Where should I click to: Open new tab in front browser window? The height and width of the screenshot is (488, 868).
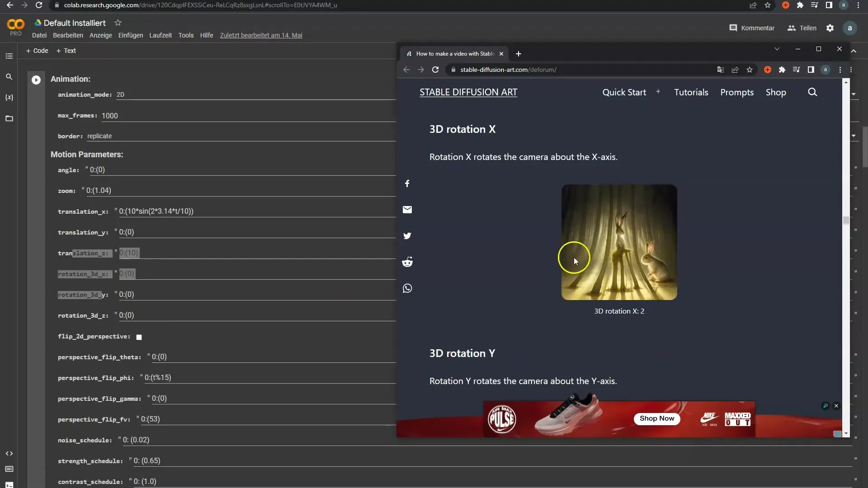coord(519,54)
